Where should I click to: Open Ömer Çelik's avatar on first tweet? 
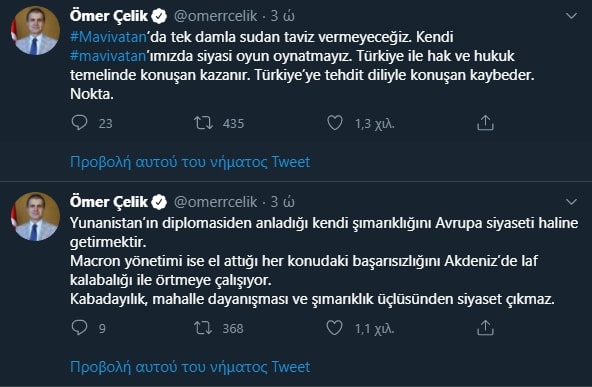(x=35, y=30)
